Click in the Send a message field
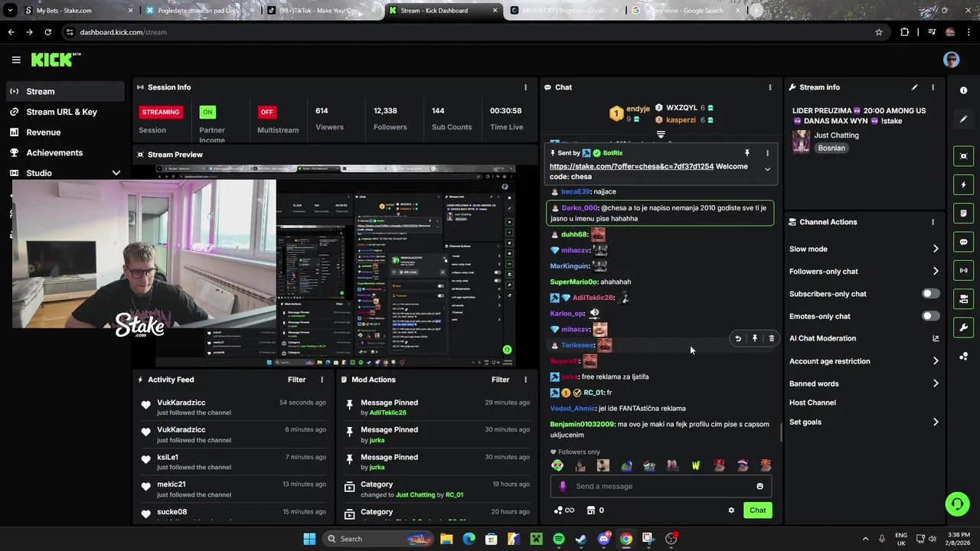This screenshot has height=551, width=980. click(660, 486)
